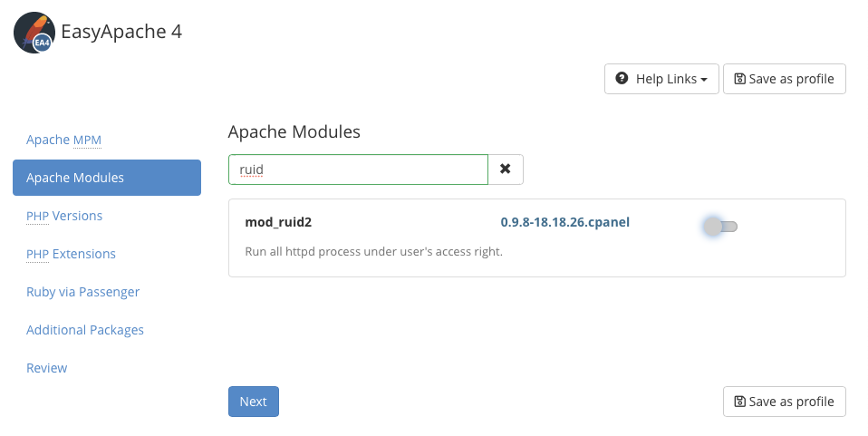
Task: Click the mod_ruid2 version 0.9.8-18.18.26.cpanel link
Action: 564,222
